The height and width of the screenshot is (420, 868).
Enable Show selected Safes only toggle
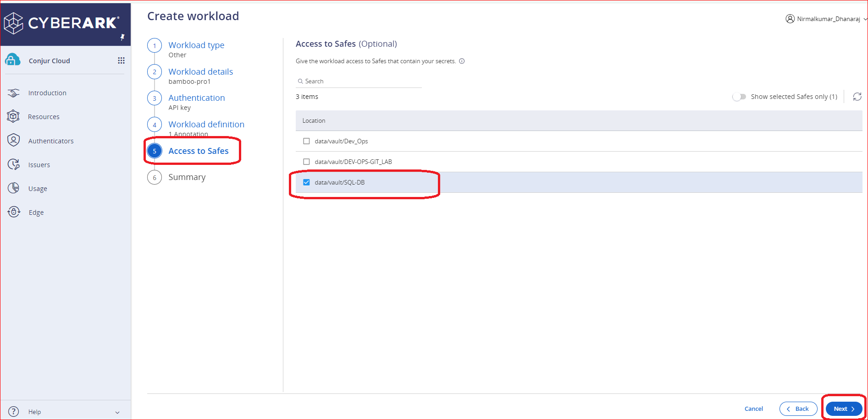click(x=739, y=97)
